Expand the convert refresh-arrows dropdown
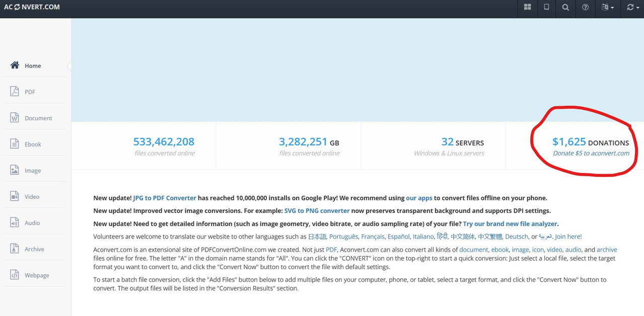The width and height of the screenshot is (644, 316). coord(632,7)
